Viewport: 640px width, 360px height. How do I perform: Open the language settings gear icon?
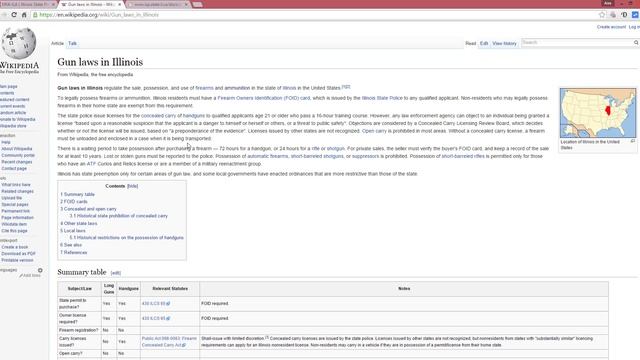[x=40, y=270]
